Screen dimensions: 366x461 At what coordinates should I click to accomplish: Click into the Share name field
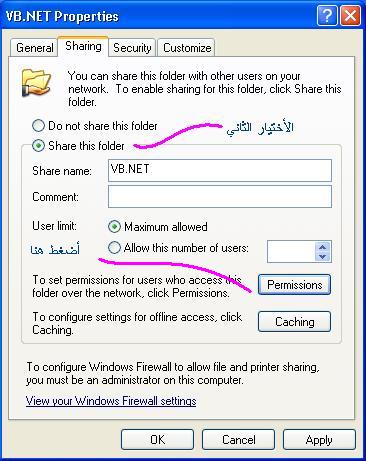(220, 170)
